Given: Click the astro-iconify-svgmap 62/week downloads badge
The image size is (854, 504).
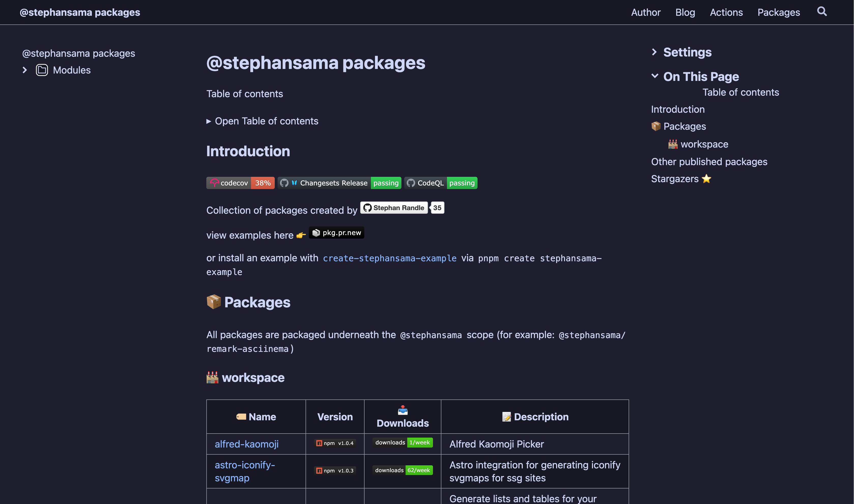Looking at the screenshot, I should click(x=402, y=470).
